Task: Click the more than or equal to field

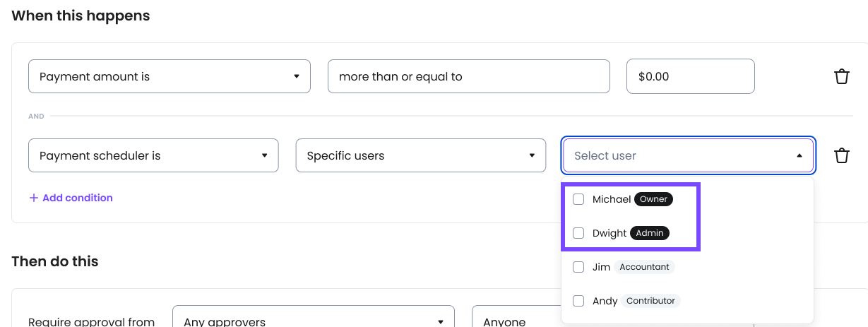Action: pyautogui.click(x=468, y=76)
